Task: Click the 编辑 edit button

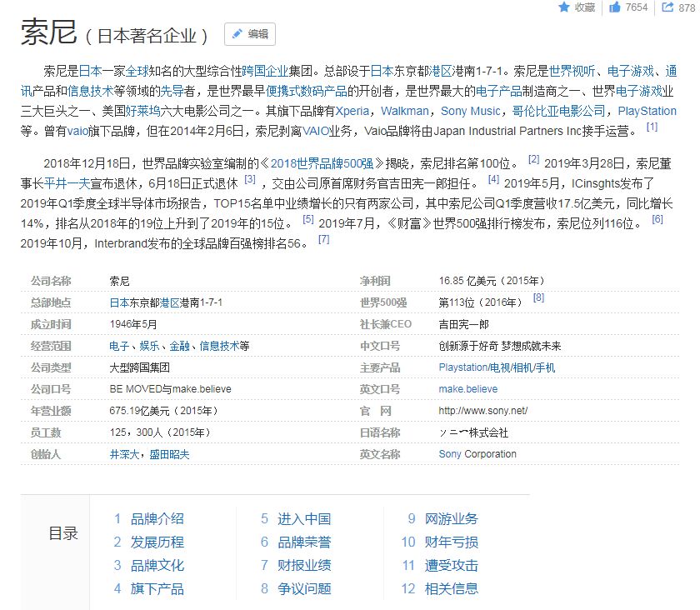Action: [249, 34]
